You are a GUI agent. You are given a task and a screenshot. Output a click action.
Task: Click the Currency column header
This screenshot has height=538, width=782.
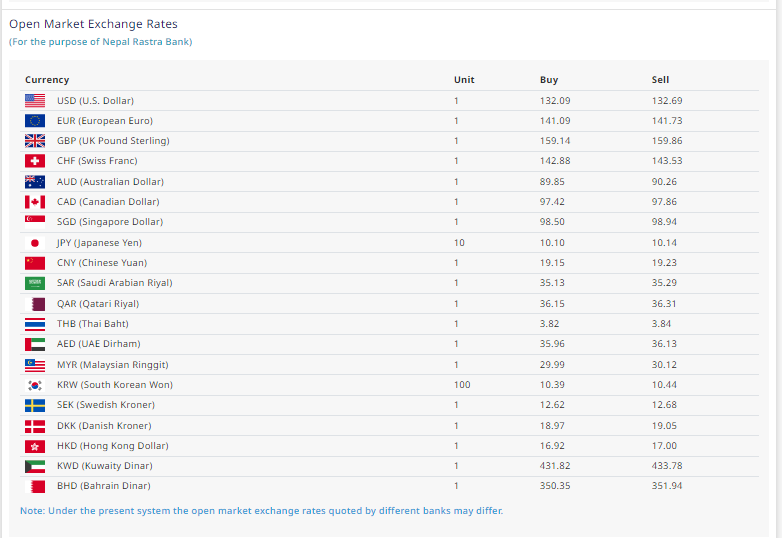pos(47,80)
